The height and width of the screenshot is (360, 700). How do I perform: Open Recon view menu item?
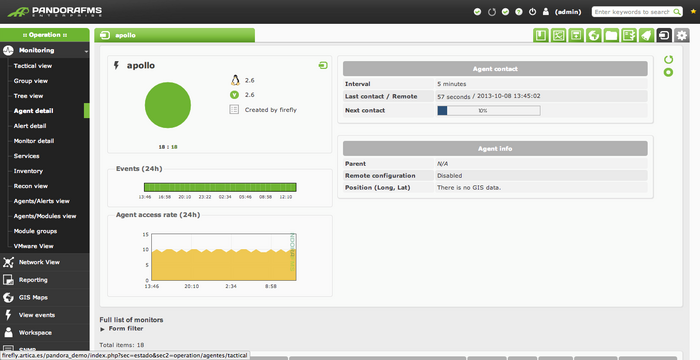click(31, 186)
